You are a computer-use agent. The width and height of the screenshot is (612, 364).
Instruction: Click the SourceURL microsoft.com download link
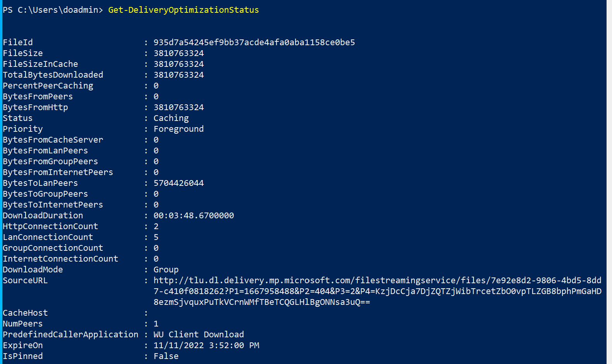(377, 281)
